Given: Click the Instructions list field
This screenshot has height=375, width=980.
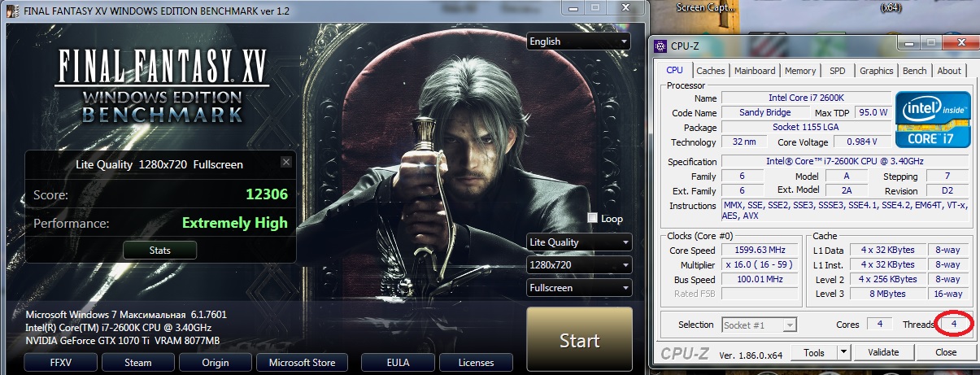Looking at the screenshot, I should [845, 211].
